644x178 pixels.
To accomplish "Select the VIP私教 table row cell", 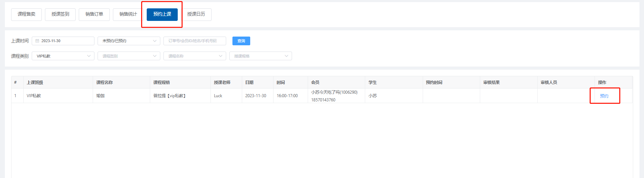I will click(x=34, y=96).
